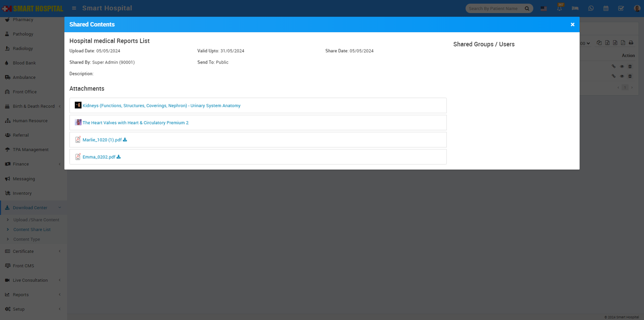Image resolution: width=644 pixels, height=320 pixels.
Task: Open the Pathology module
Action: (x=23, y=34)
